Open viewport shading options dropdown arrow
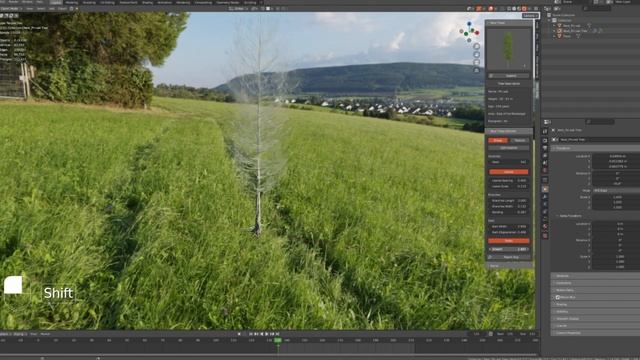Screen dimensions: 640x360 click(x=530, y=9)
